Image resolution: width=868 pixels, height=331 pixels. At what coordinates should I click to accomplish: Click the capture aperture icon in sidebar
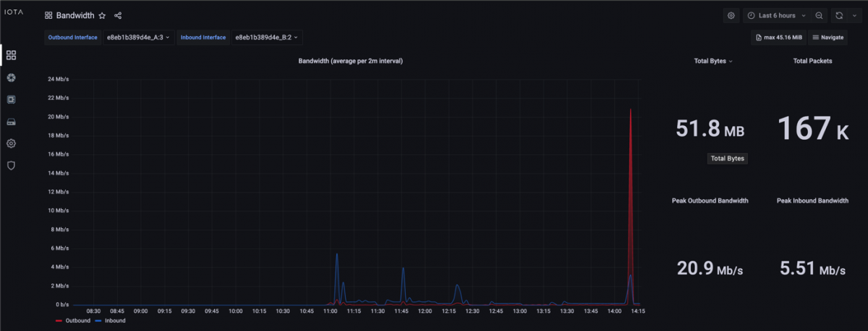click(11, 77)
